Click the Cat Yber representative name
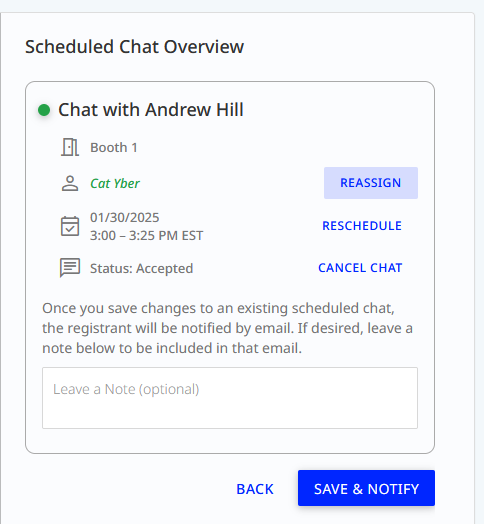This screenshot has height=524, width=484. click(x=115, y=183)
